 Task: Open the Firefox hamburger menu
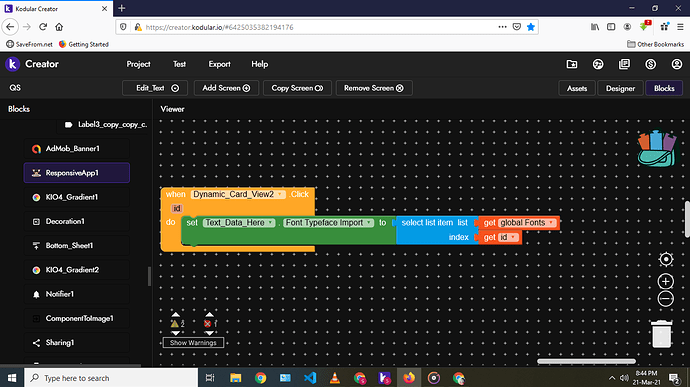pyautogui.click(x=680, y=27)
